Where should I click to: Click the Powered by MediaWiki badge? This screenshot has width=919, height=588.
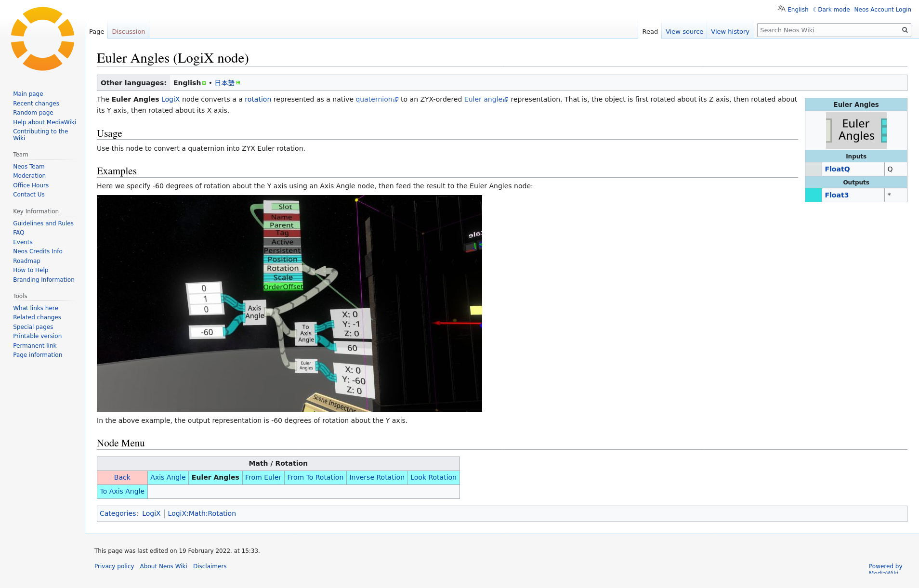[885, 568]
